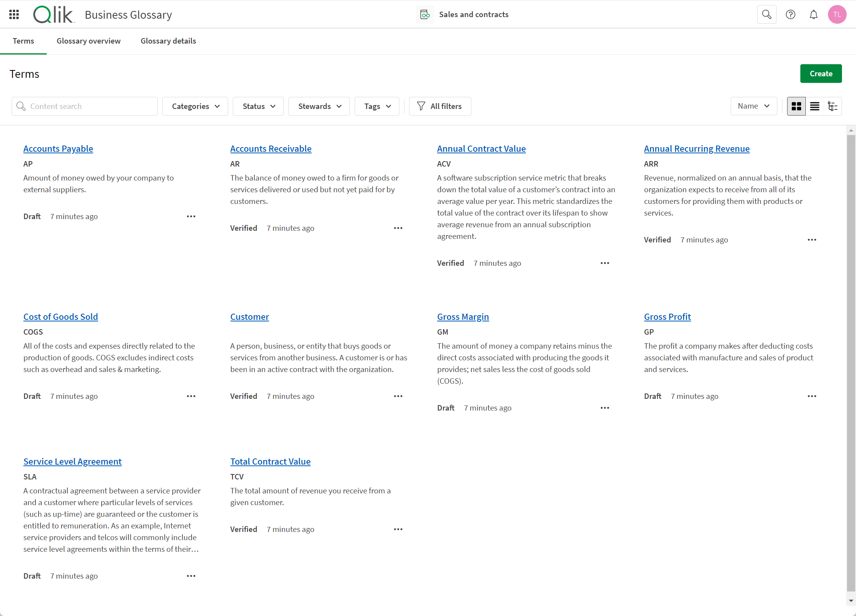
Task: Open the search icon
Action: click(x=768, y=14)
